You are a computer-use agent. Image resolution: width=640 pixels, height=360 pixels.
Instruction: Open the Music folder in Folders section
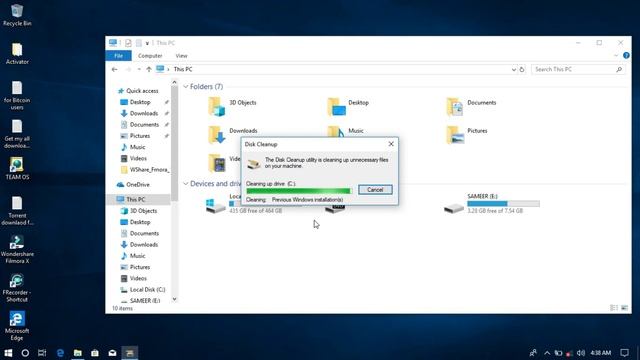click(x=345, y=131)
